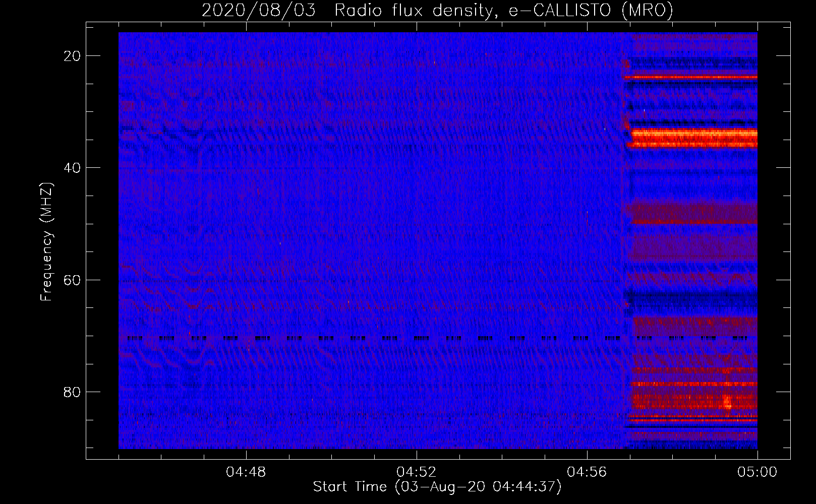This screenshot has width=816, height=504.
Task: Click the bright yellow emission band near 35 MHz
Action: pos(694,138)
